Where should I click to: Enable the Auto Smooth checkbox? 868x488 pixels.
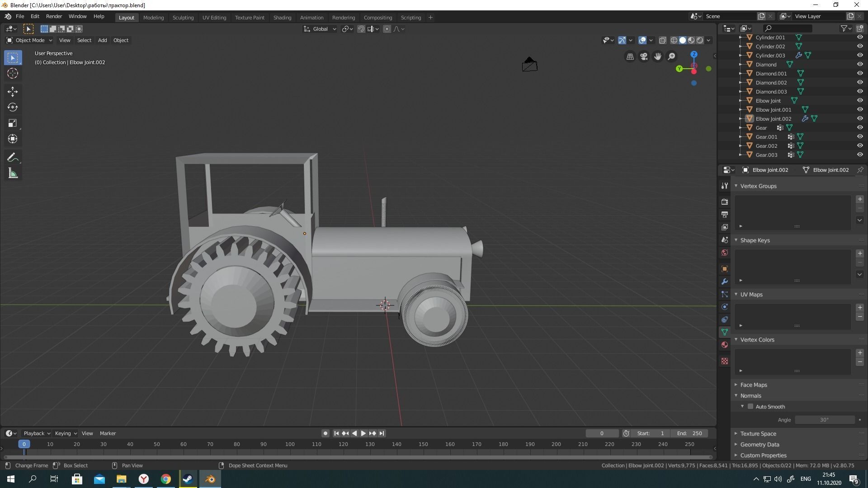[x=750, y=406]
